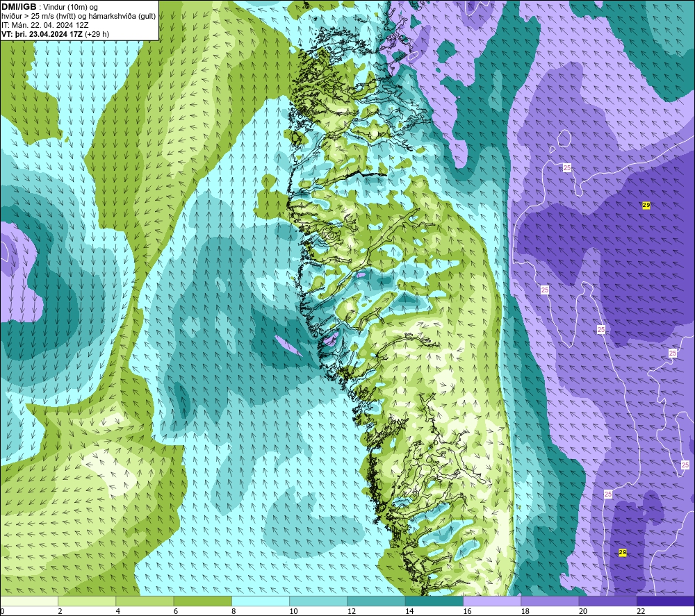Select the dark purple 20–22 m/s legend swatch
The height and width of the screenshot is (616, 695).
click(x=607, y=601)
